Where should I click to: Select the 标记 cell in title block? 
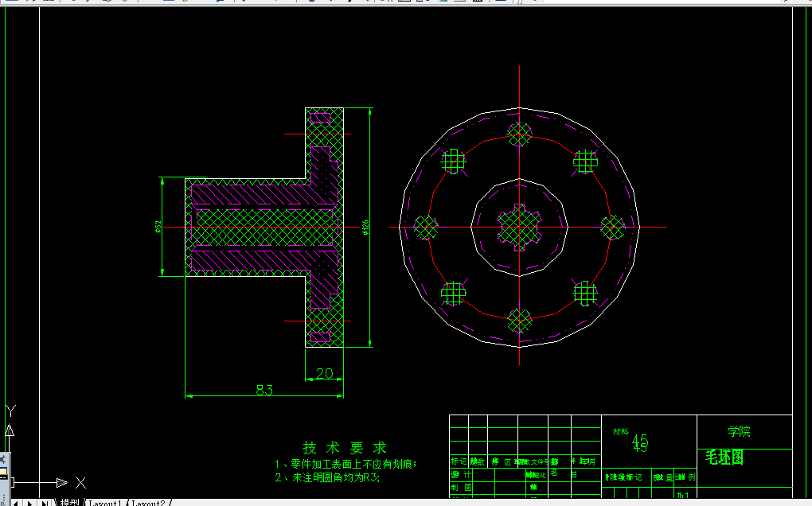(459, 461)
